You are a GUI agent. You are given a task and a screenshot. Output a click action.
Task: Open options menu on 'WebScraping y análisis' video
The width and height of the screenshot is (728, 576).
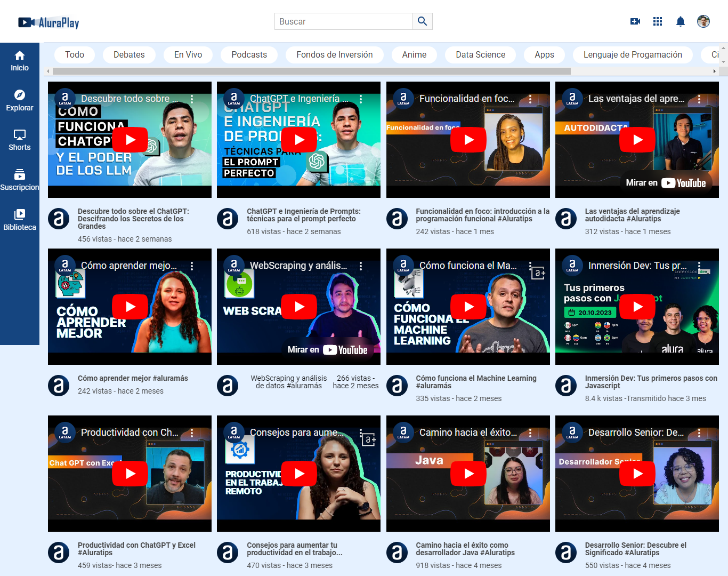point(361,266)
